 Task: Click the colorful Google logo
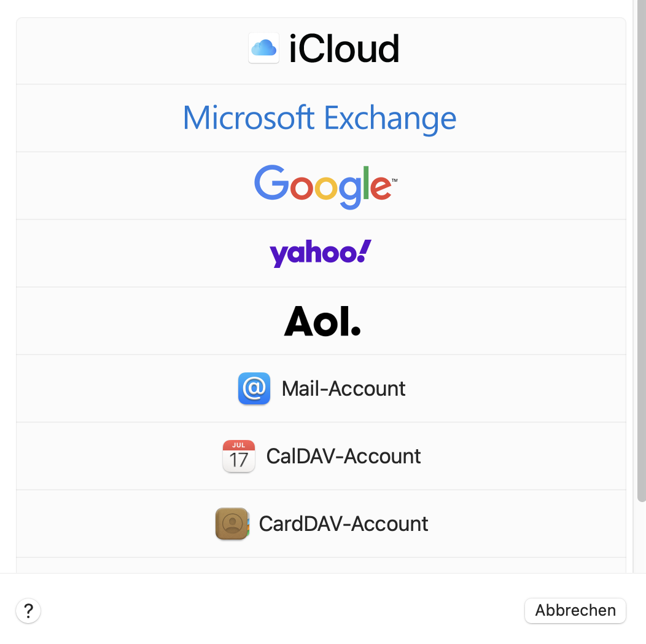(x=325, y=186)
